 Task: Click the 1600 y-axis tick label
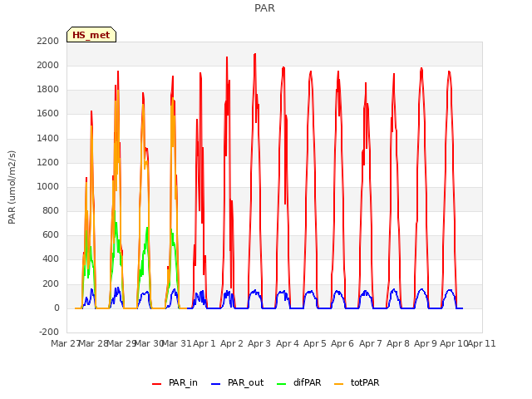click(x=48, y=114)
